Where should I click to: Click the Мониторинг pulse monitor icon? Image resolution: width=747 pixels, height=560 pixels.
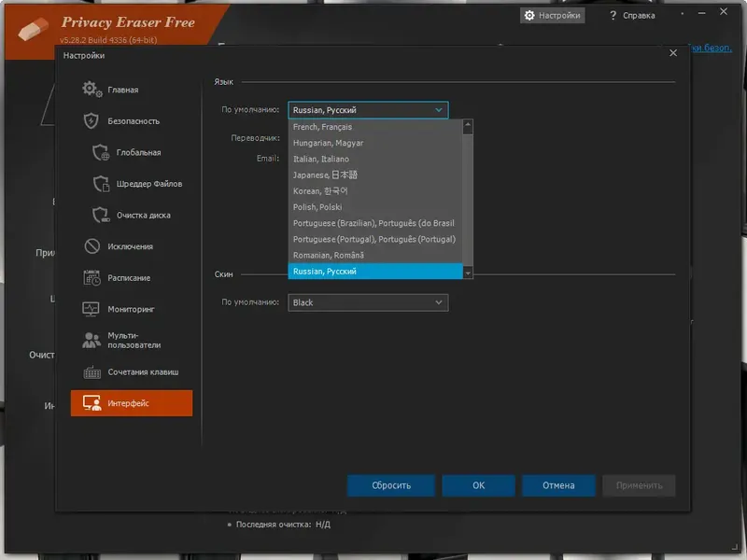[x=91, y=309]
